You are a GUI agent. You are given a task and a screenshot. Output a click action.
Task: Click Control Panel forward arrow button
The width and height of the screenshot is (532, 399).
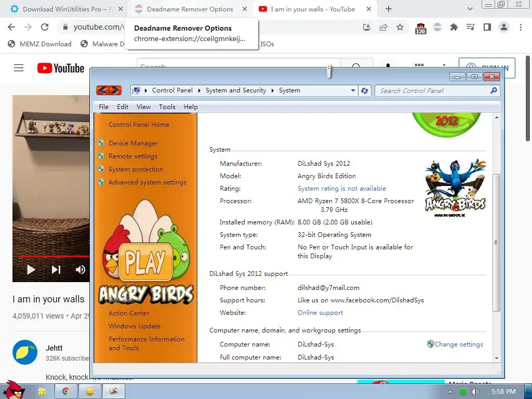pos(115,90)
